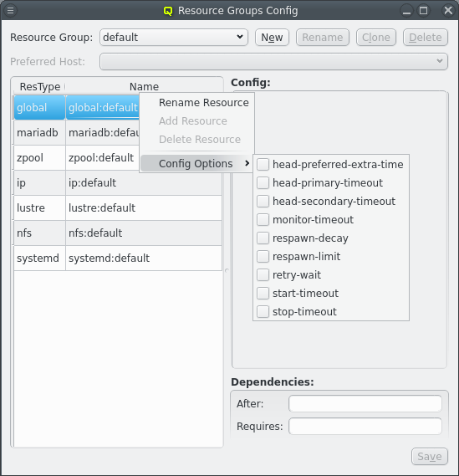Image resolution: width=459 pixels, height=476 pixels.
Task: Choose Rename Resource from context menu
Action: (196, 103)
